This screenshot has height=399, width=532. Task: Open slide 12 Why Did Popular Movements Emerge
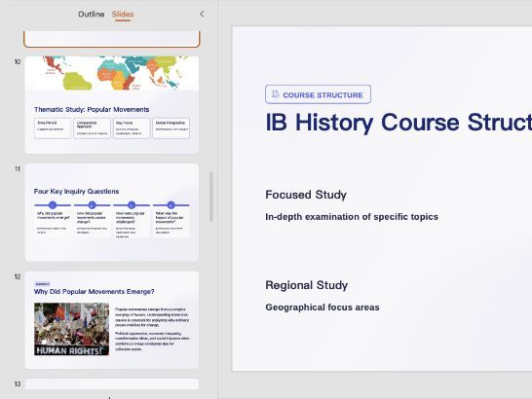tap(112, 319)
